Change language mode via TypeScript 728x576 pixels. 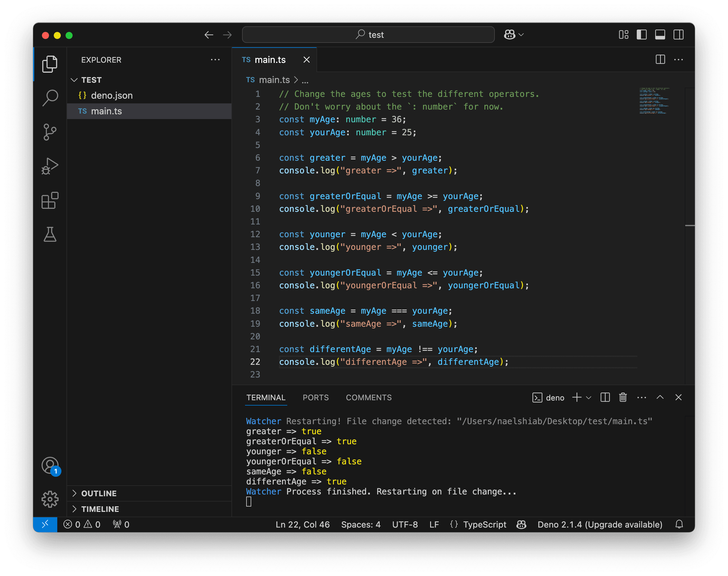pyautogui.click(x=484, y=524)
